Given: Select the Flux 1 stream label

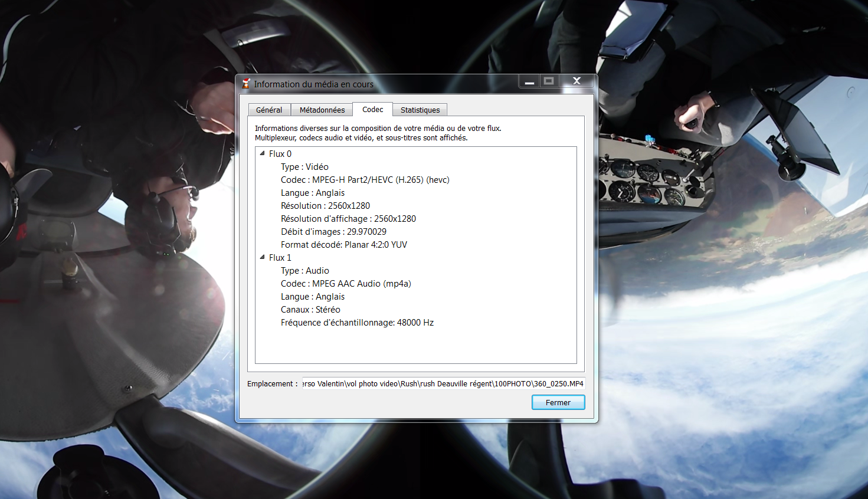Looking at the screenshot, I should [x=280, y=258].
